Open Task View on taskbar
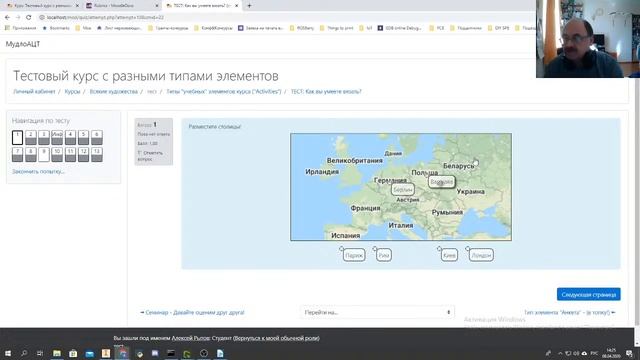This screenshot has width=640, height=360. click(40, 353)
